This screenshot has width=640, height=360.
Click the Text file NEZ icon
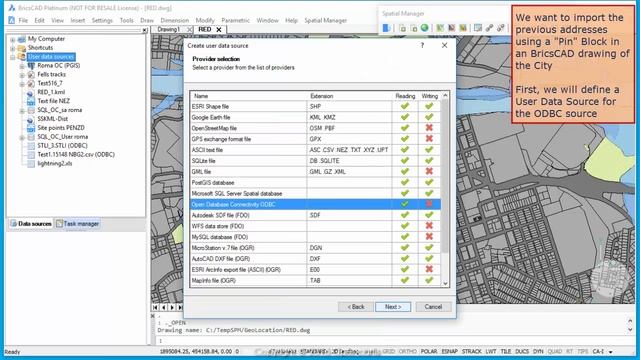click(31, 101)
